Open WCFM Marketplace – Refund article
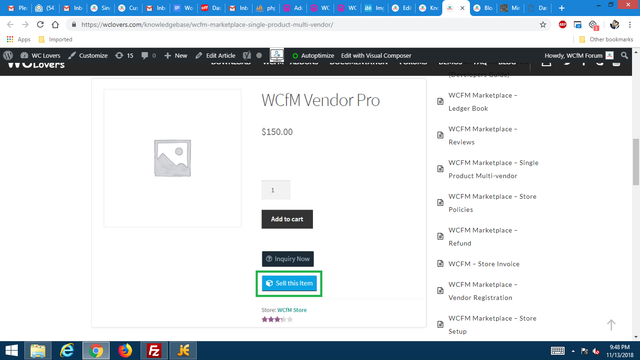 click(483, 237)
